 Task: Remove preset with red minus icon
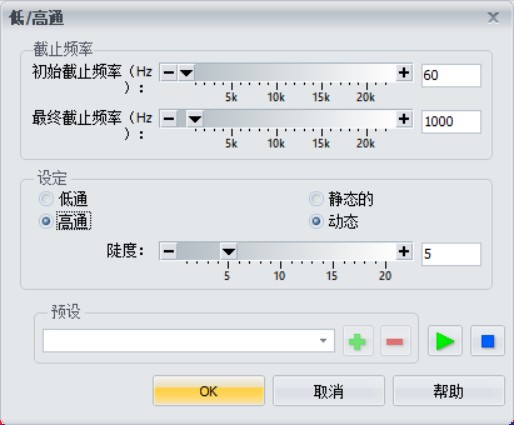[x=395, y=341]
